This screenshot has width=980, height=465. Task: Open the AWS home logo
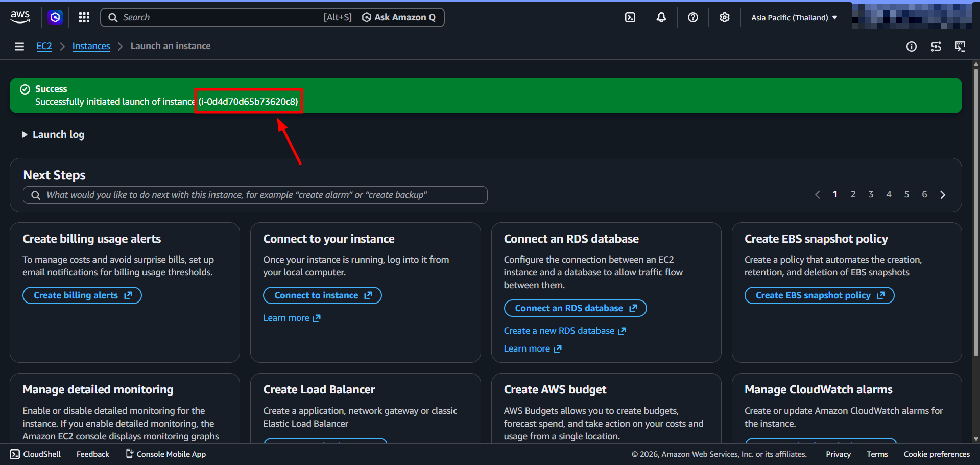click(x=20, y=17)
